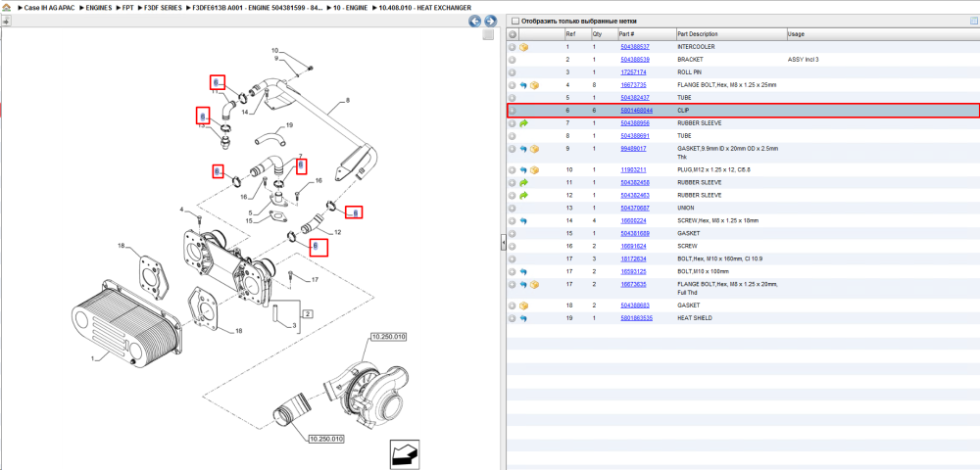Click the icon right of the labels checkbox bar
This screenshot has width=980, height=470.
pos(973,21)
